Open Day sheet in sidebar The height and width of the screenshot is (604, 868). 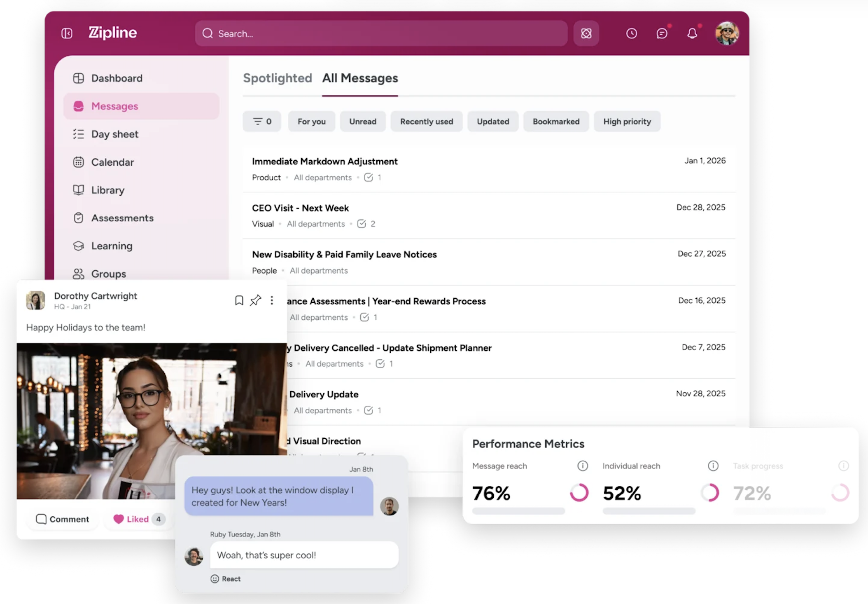pyautogui.click(x=114, y=134)
